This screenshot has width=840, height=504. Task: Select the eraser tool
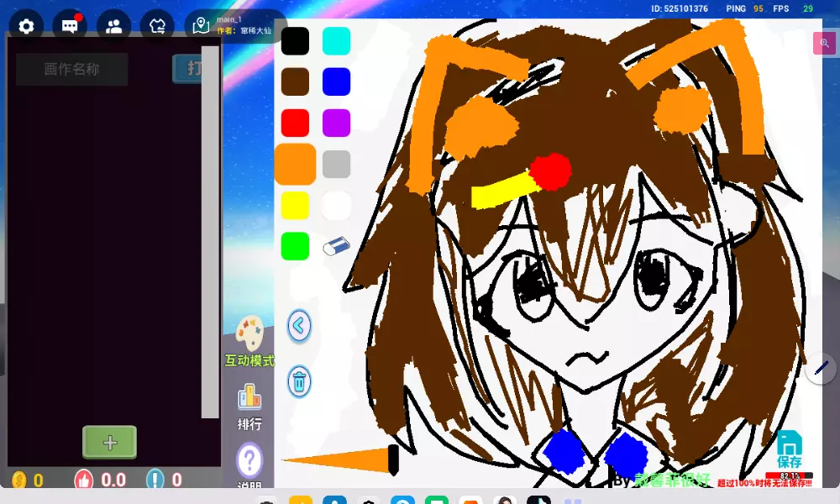[x=337, y=246]
